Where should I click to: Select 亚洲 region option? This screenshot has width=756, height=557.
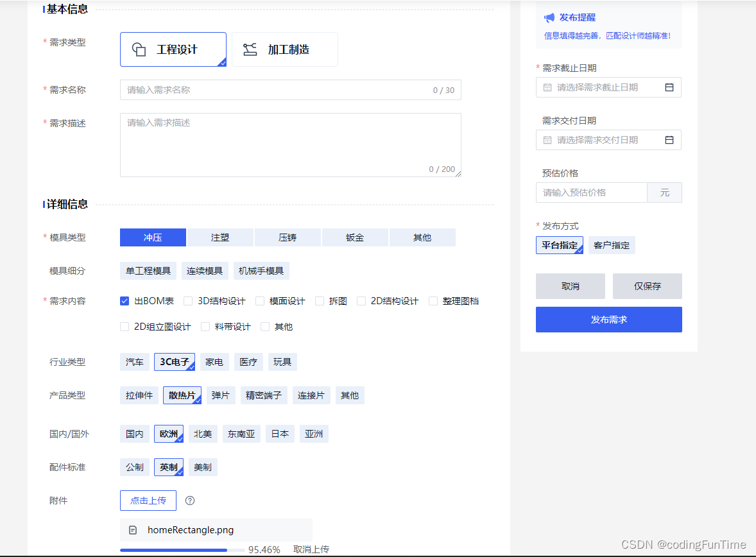coord(314,434)
